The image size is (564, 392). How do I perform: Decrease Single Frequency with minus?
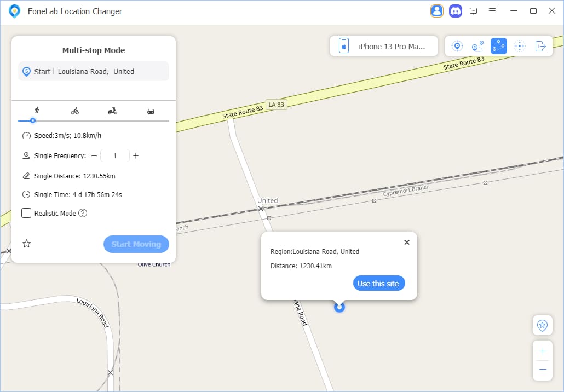[94, 155]
